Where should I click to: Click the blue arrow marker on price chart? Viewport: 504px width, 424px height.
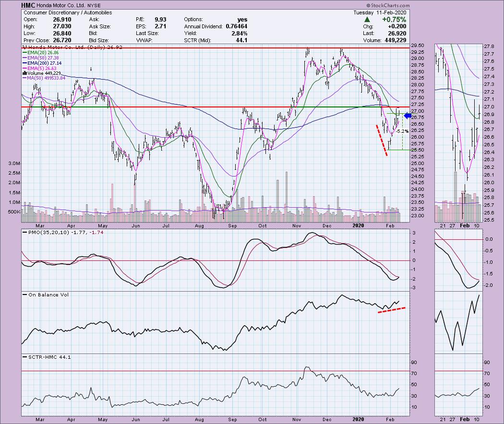point(408,116)
